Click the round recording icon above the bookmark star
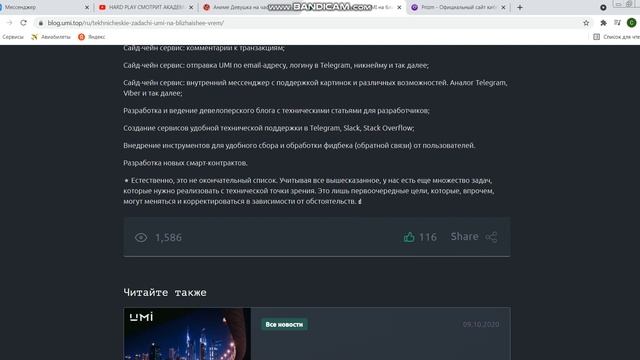The width and height of the screenshot is (640, 360). coord(603,7)
